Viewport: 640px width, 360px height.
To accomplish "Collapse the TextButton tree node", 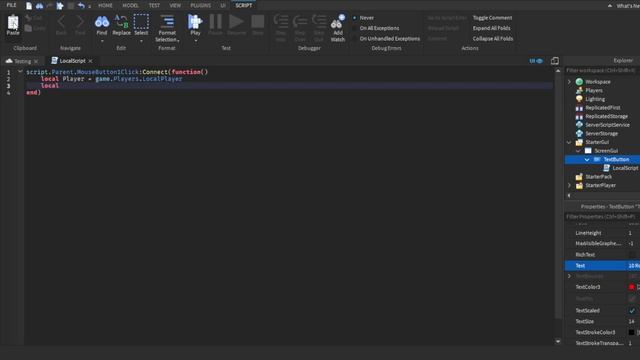I will point(587,159).
